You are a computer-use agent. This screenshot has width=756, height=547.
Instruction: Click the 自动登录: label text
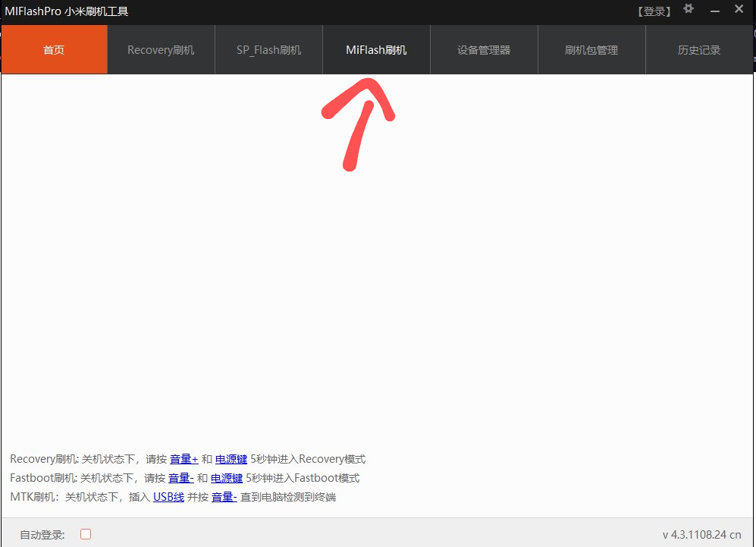pyautogui.click(x=42, y=534)
